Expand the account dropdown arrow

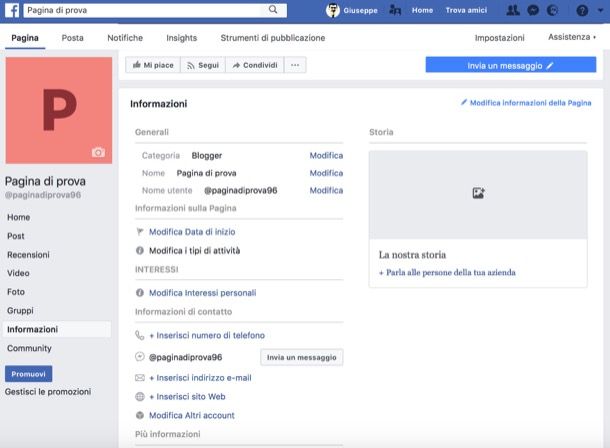600,10
